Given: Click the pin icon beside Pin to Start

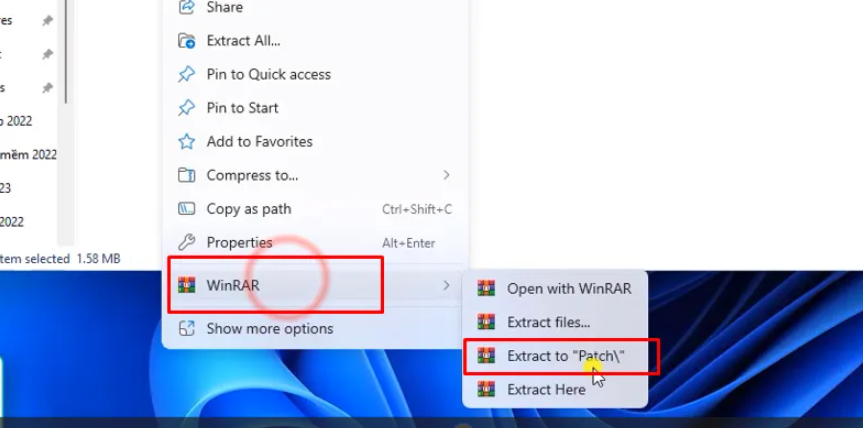Looking at the screenshot, I should (x=187, y=108).
